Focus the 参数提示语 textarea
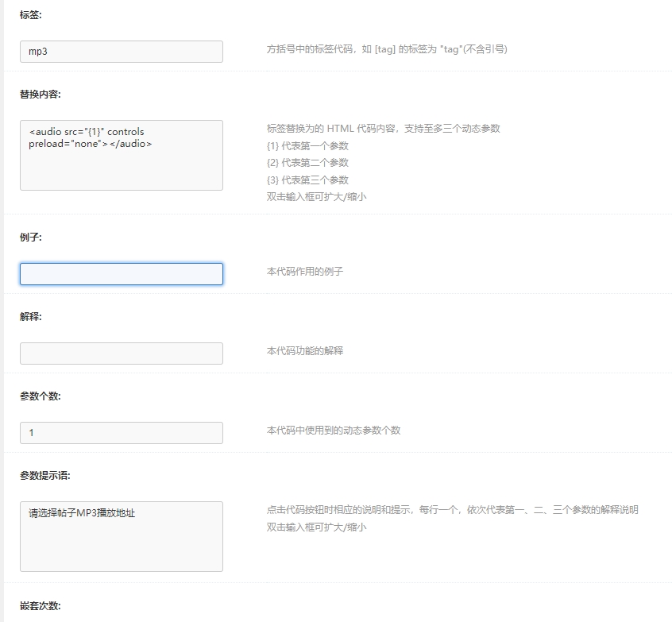 pos(121,536)
